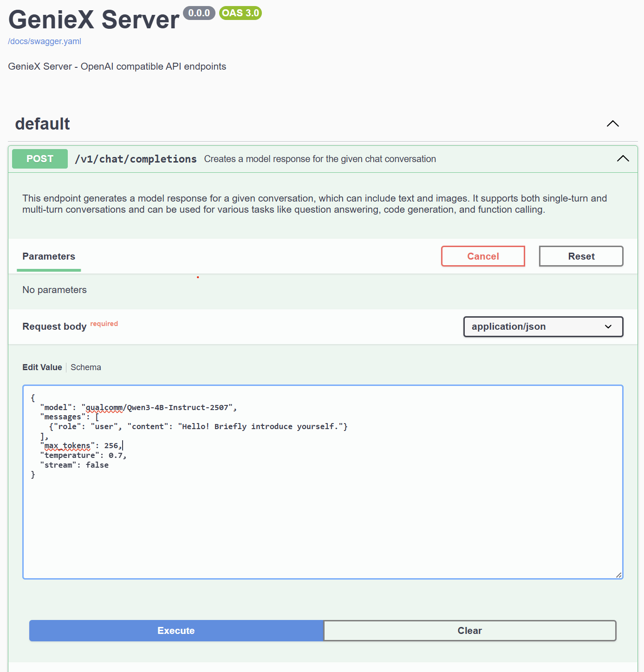Open the /docs/swagger.yaml link
644x672 pixels.
click(x=45, y=41)
